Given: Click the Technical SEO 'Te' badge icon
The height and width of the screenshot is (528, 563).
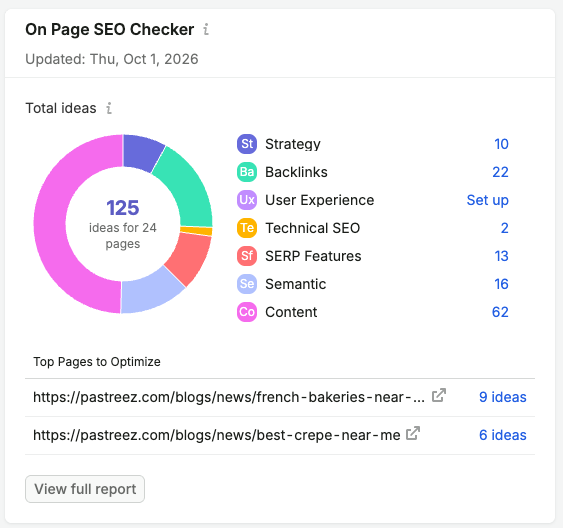Looking at the screenshot, I should (x=247, y=228).
